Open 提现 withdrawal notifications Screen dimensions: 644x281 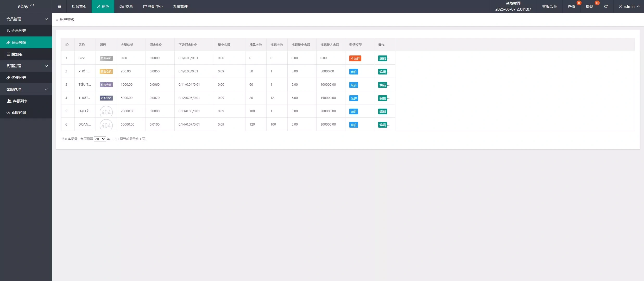click(x=589, y=7)
